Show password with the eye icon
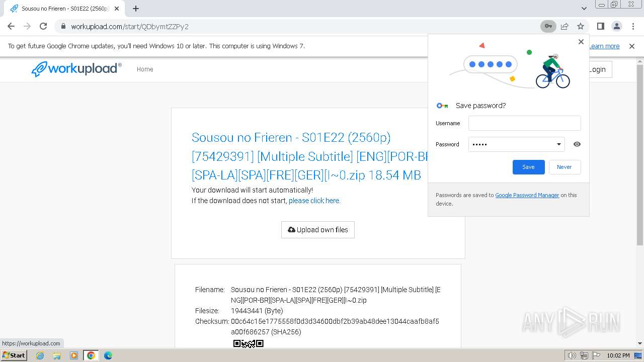Screen dimensions: 644x362 tap(577, 144)
